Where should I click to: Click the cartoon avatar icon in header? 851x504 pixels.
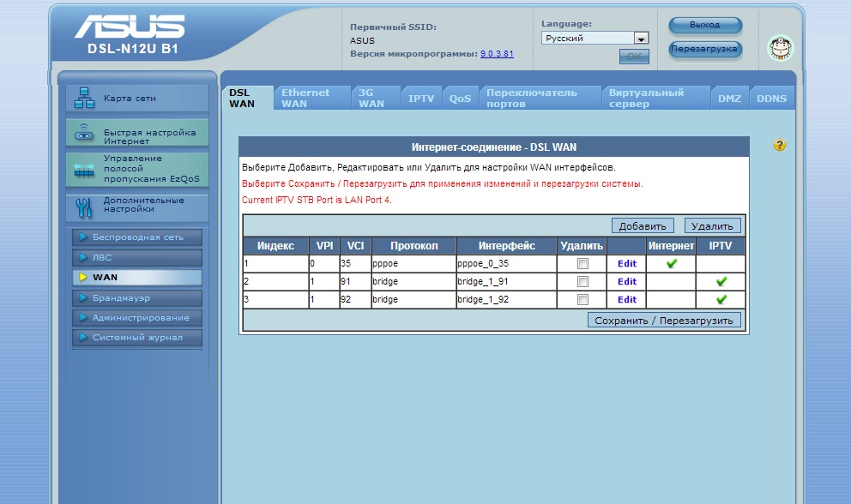780,48
